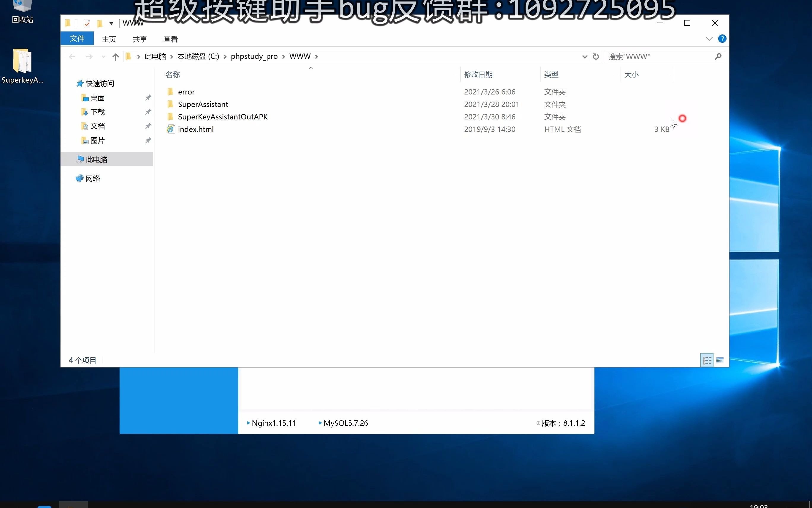This screenshot has height=508, width=812.
Task: Select the error folder
Action: [x=186, y=92]
